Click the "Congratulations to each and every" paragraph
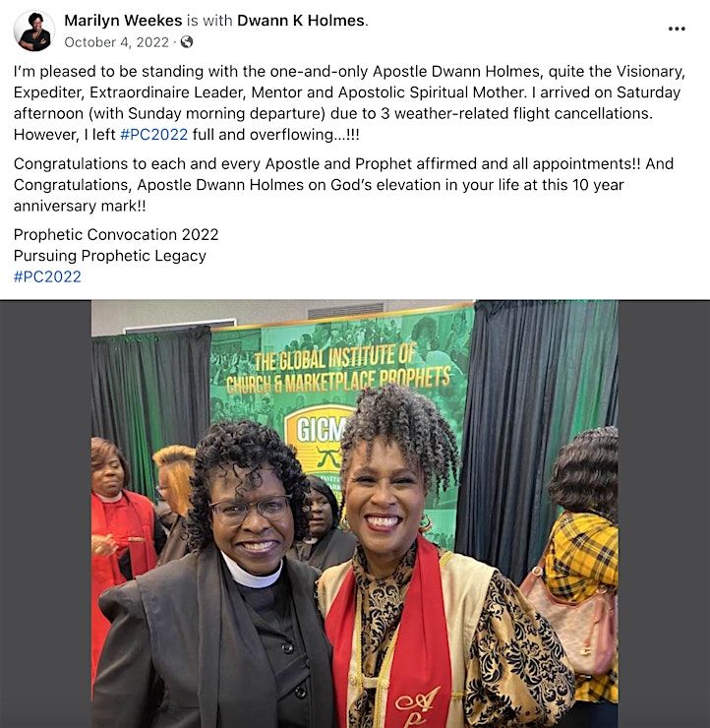 point(343,185)
